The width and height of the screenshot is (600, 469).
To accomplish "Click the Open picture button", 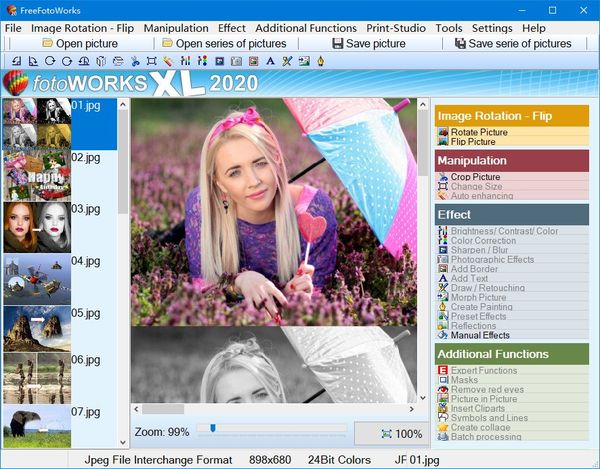I will [80, 44].
